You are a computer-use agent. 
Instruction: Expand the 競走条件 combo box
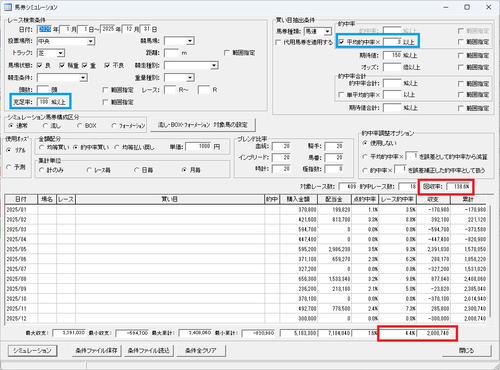point(83,78)
